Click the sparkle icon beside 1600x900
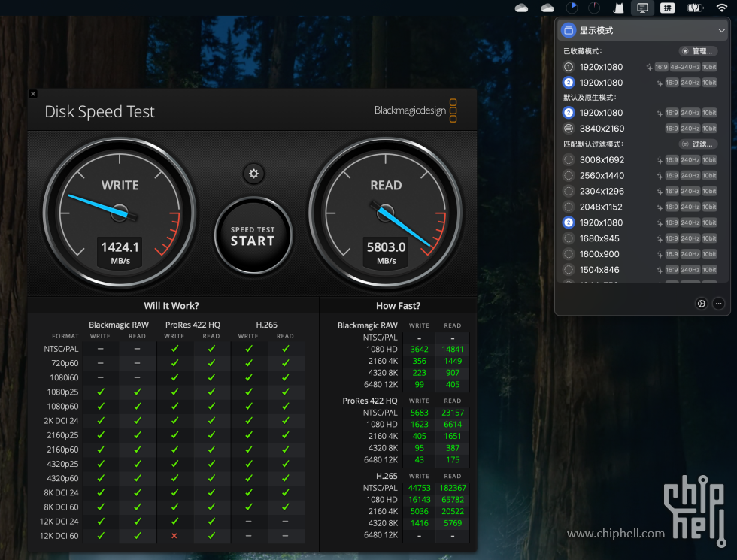This screenshot has width=737, height=560. point(660,254)
